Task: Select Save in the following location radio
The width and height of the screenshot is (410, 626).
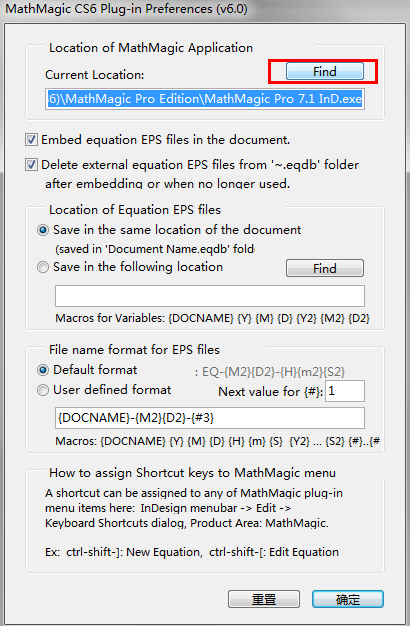Action: [x=43, y=267]
